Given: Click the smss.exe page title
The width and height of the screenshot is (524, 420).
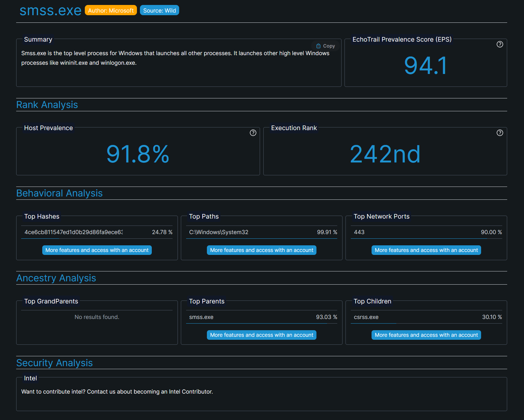Looking at the screenshot, I should click(50, 11).
